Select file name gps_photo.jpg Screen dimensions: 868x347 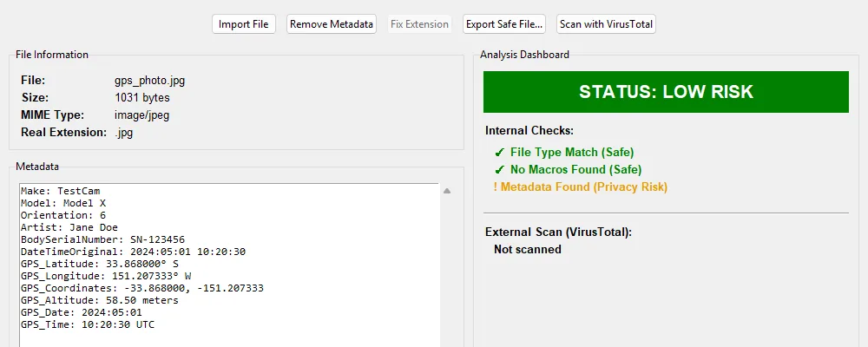coord(149,81)
